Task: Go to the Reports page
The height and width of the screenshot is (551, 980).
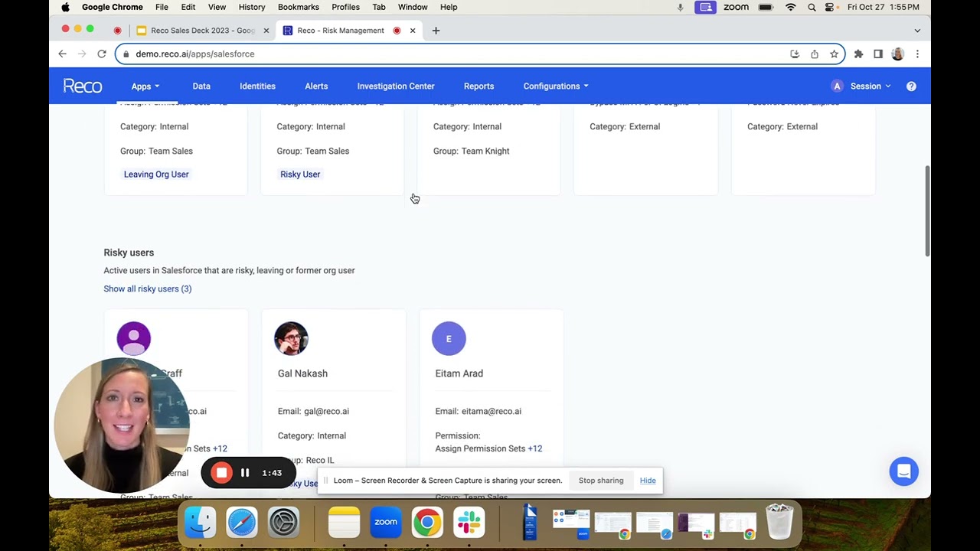Action: 479,86
